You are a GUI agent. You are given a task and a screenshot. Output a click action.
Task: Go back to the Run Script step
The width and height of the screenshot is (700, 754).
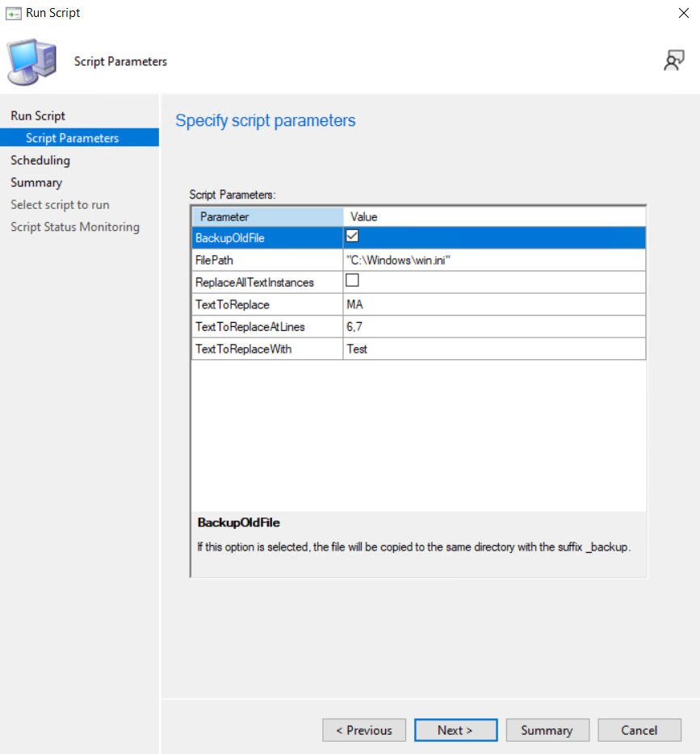(37, 115)
